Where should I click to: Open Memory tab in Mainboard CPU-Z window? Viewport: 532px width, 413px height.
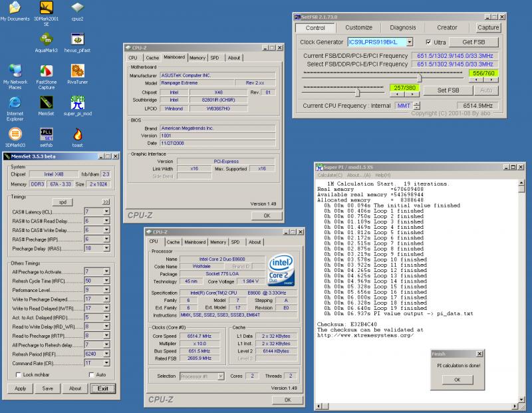(x=197, y=58)
